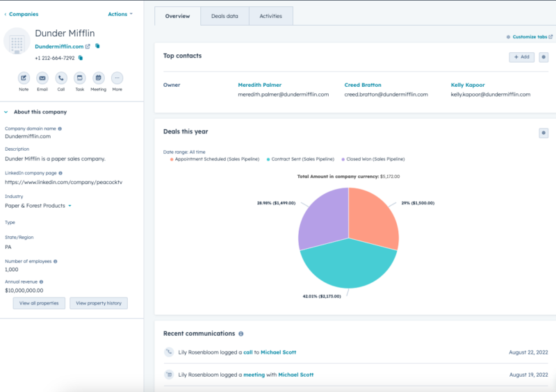Click the purple pie slice ($1,499.00)
Image resolution: width=556 pixels, height=392 pixels.
coord(325,218)
